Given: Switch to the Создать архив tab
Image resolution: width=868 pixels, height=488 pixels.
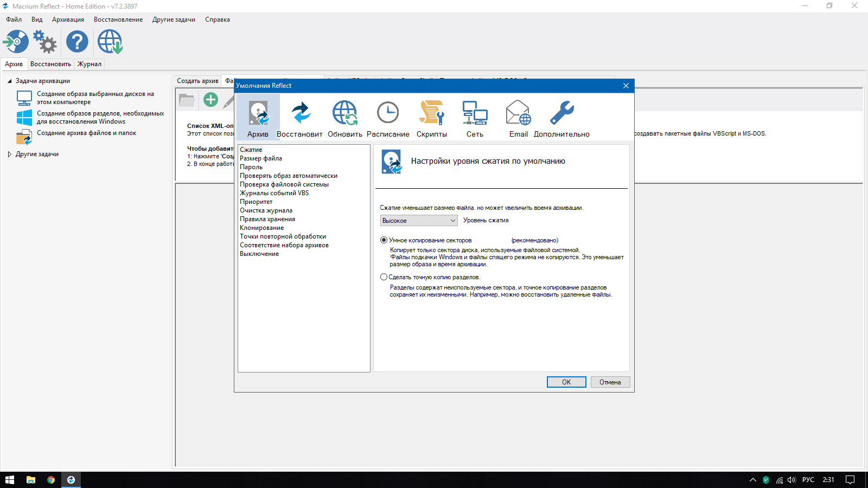Looking at the screenshot, I should point(197,81).
